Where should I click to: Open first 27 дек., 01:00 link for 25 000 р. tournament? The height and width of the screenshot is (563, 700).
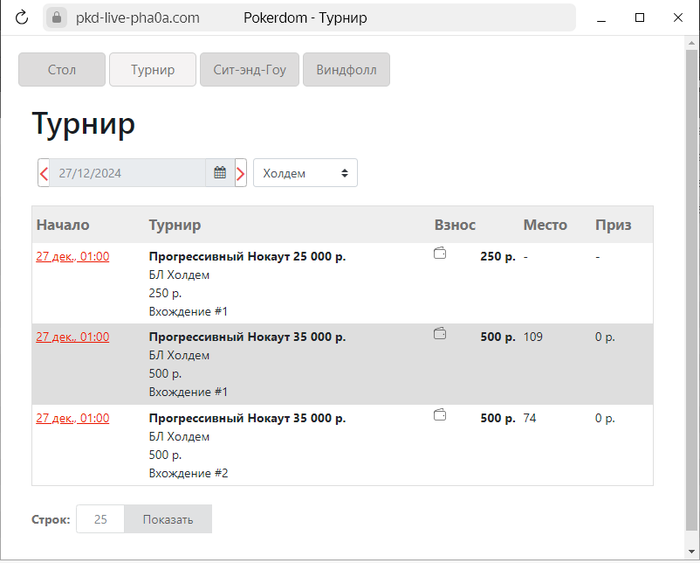73,256
